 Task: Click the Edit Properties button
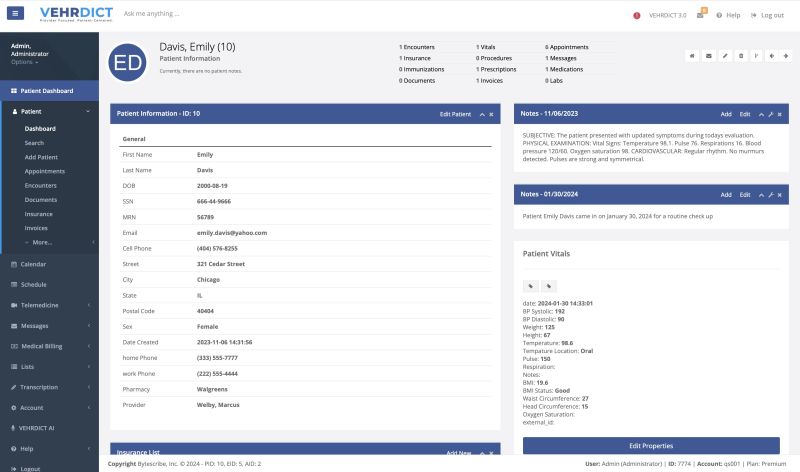(x=651, y=445)
